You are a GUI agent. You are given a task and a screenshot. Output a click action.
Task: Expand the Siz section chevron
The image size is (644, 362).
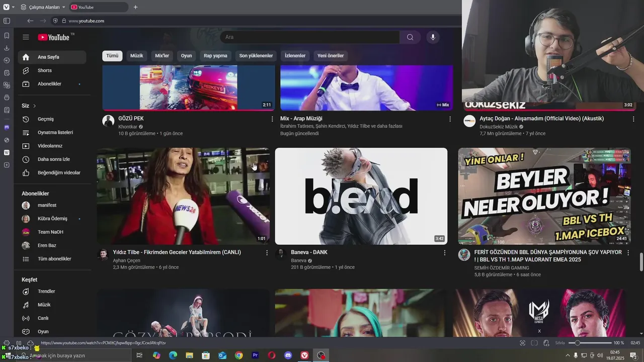pyautogui.click(x=34, y=106)
